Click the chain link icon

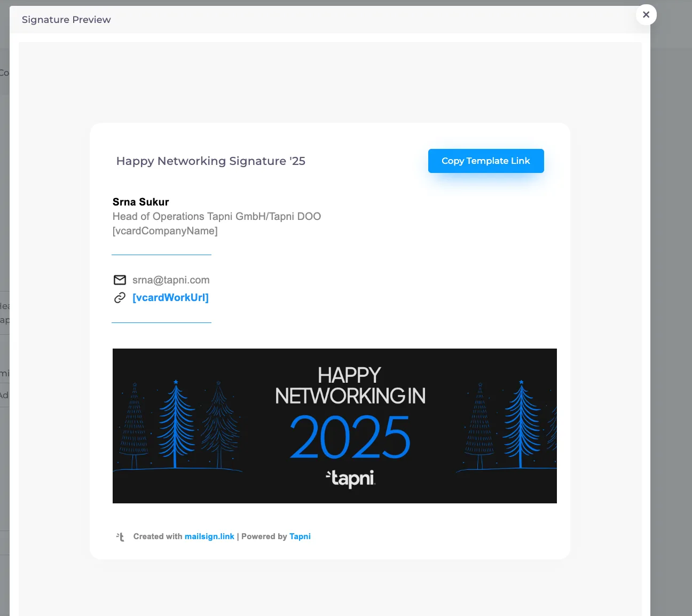click(x=120, y=297)
